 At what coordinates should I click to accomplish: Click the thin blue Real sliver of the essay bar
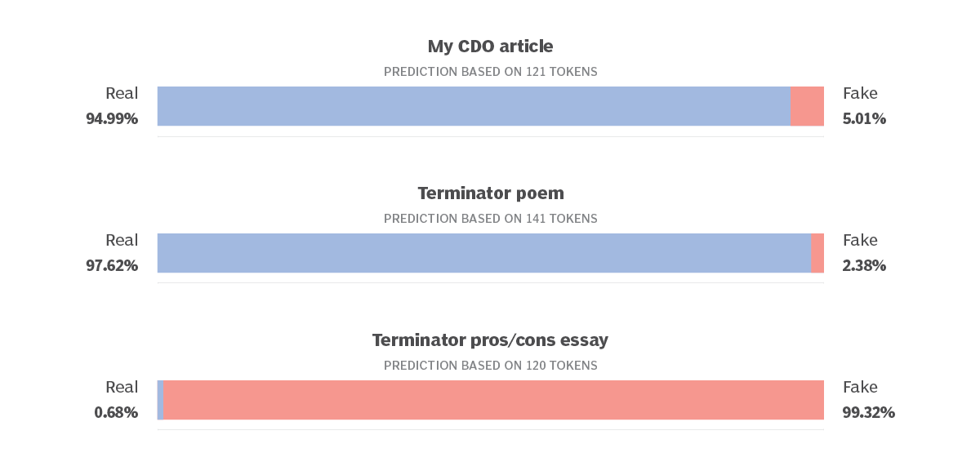pyautogui.click(x=160, y=400)
